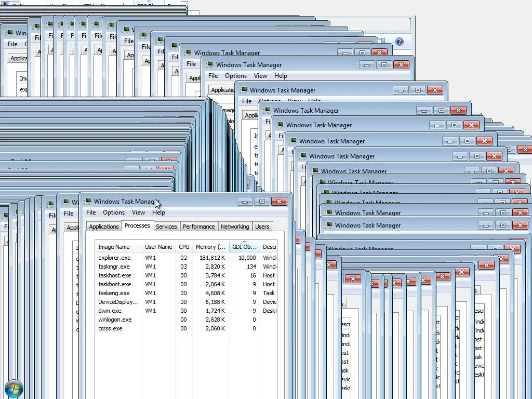
Task: Select taskhost.exe row using 3,784 K
Action: tap(186, 275)
